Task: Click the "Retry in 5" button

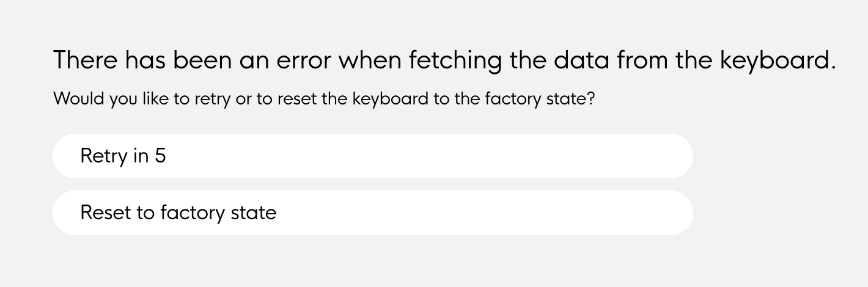Action: pos(373,156)
